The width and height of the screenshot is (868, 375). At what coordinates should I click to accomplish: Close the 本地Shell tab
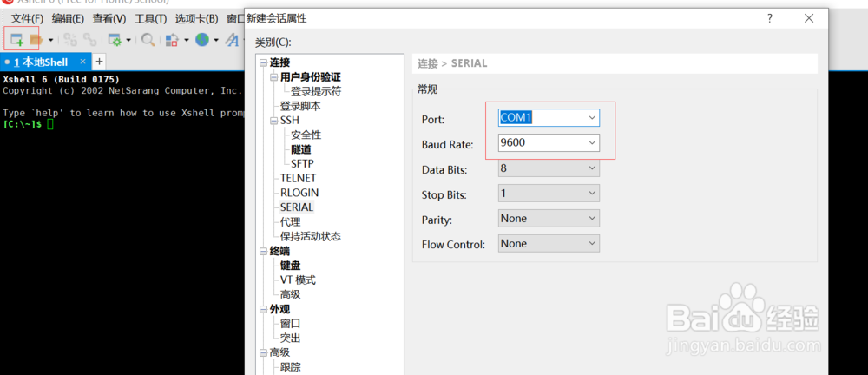(82, 62)
